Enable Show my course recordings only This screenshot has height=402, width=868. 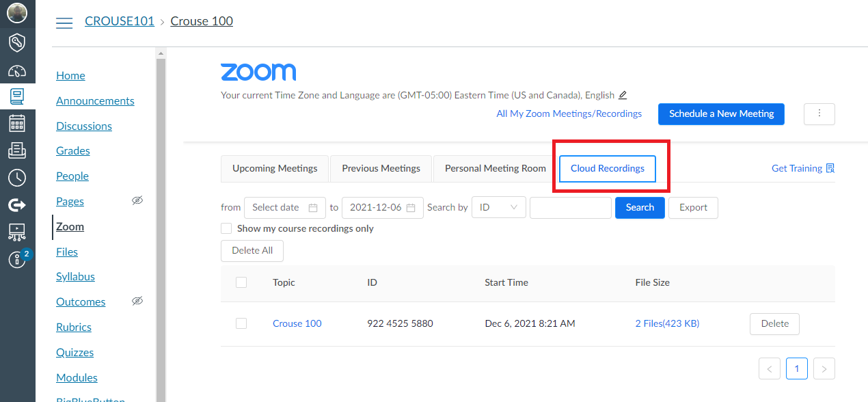[226, 228]
